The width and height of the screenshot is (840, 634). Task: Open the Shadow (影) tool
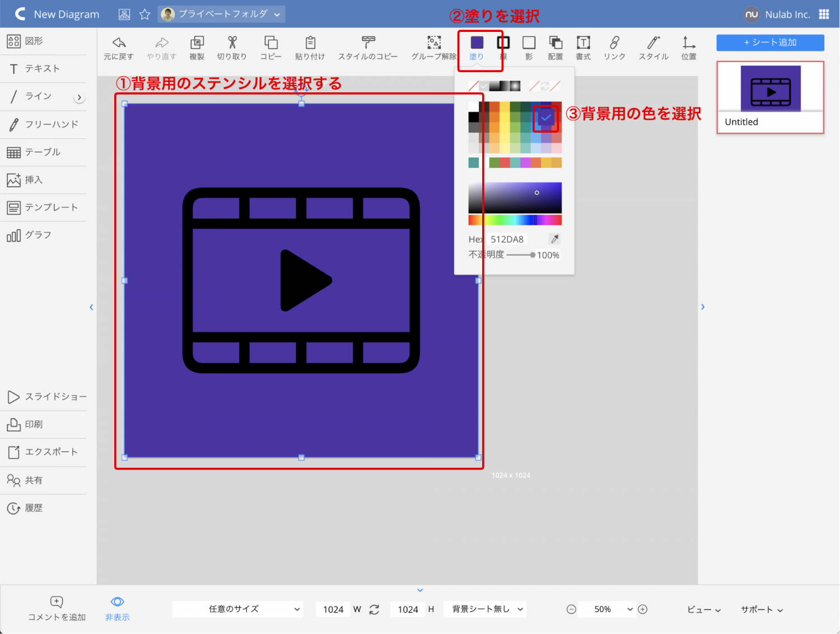[529, 43]
